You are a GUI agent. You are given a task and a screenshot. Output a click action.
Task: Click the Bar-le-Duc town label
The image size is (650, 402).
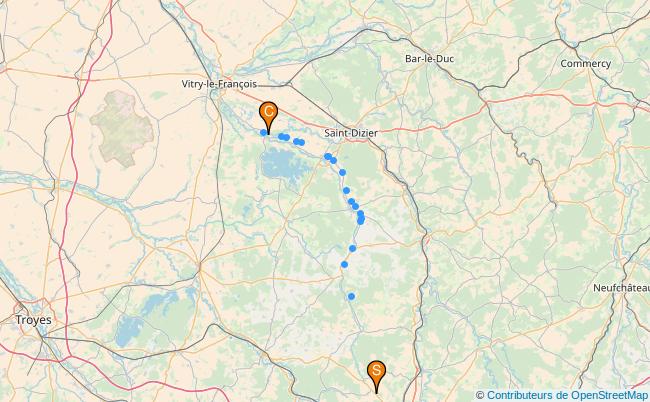coord(429,59)
